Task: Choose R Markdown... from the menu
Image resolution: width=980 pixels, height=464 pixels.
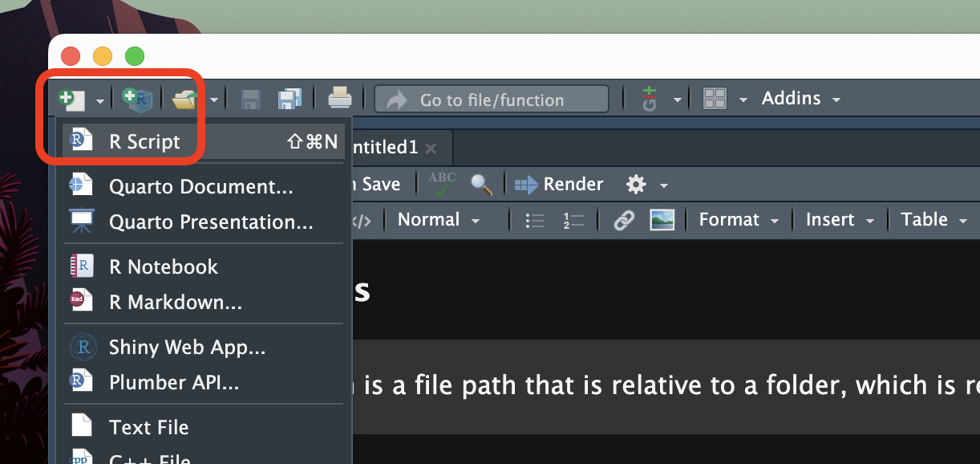Action: (204, 302)
